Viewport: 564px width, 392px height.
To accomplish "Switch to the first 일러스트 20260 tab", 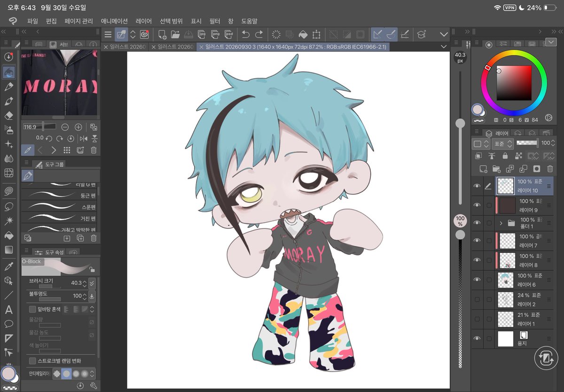I will (x=125, y=47).
